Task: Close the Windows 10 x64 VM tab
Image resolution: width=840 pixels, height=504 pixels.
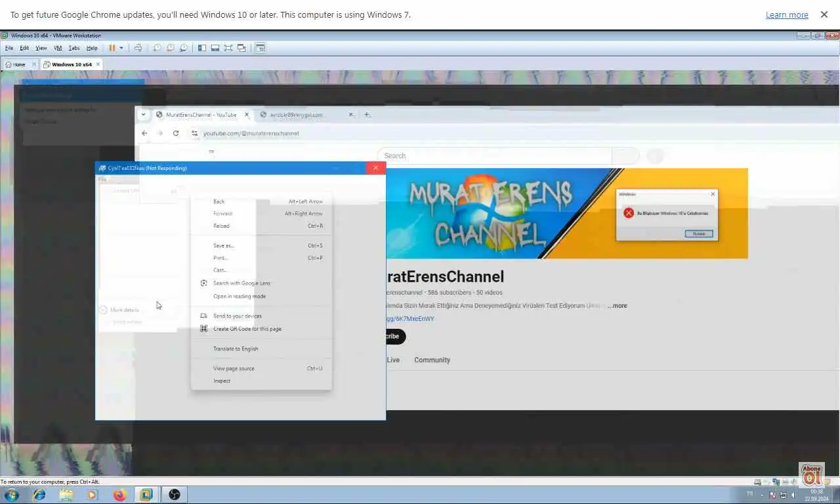Action: tap(98, 64)
